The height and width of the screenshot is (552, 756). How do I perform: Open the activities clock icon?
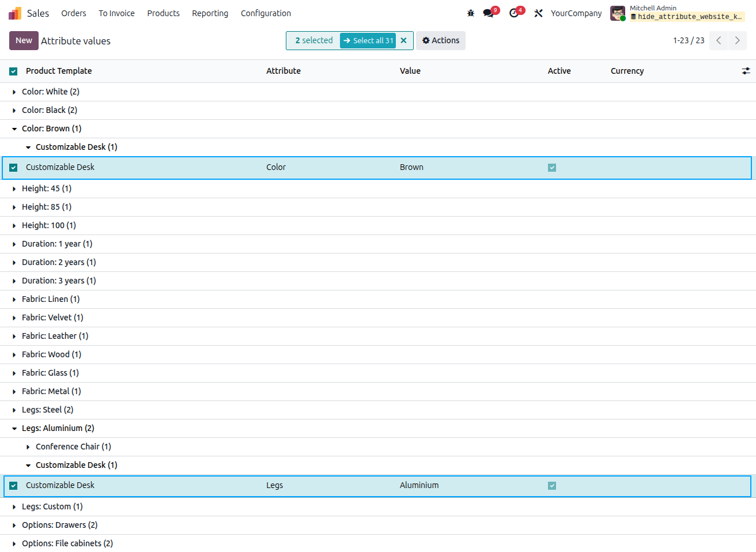[x=514, y=13]
